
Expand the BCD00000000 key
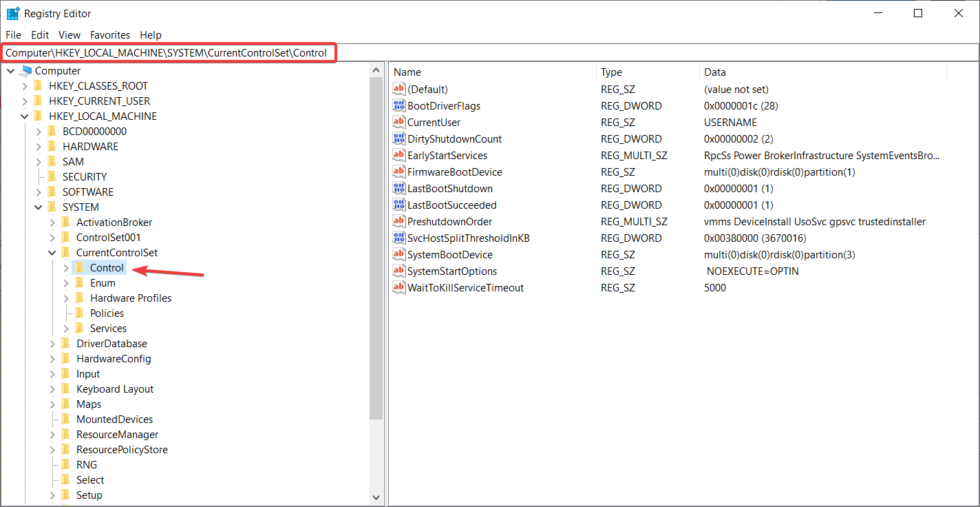[x=39, y=131]
